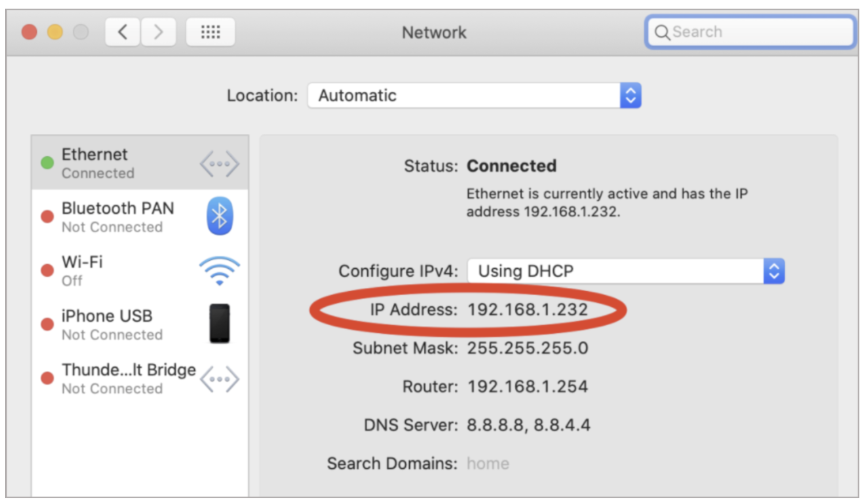Click the Ethernet connection arrows icon
868x504 pixels.
[219, 164]
